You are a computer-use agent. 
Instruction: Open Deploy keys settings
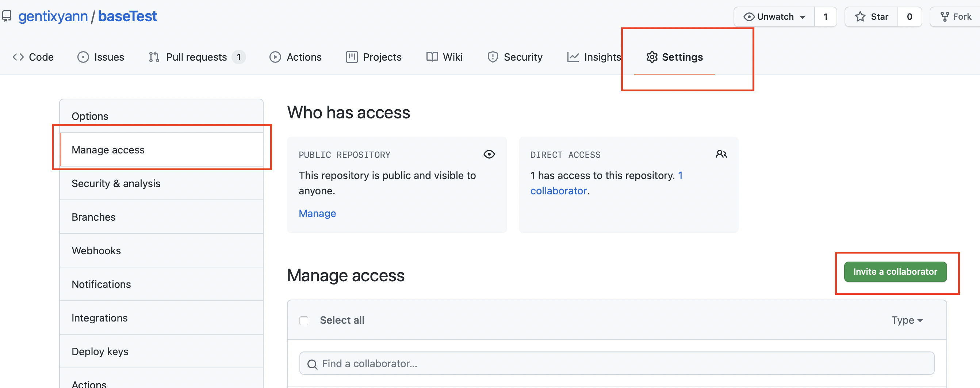pyautogui.click(x=161, y=351)
